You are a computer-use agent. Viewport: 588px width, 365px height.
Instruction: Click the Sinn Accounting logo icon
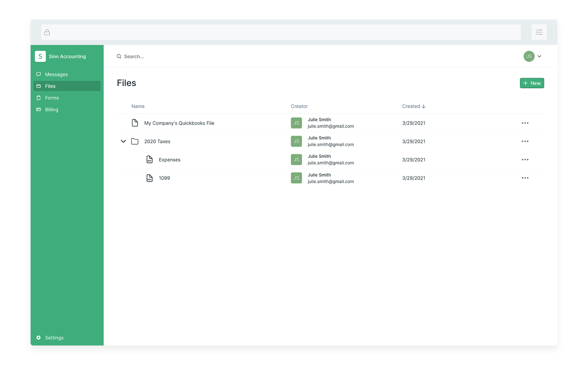[x=40, y=56]
